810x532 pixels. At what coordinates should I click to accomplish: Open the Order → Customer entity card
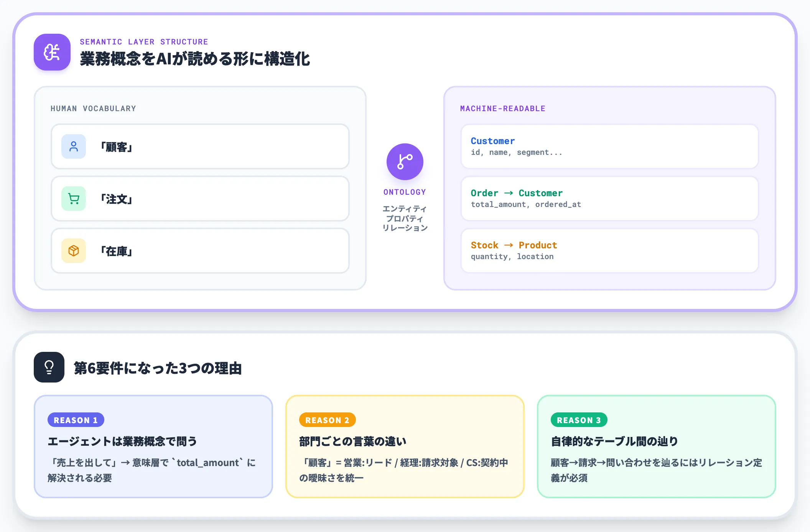coord(610,199)
